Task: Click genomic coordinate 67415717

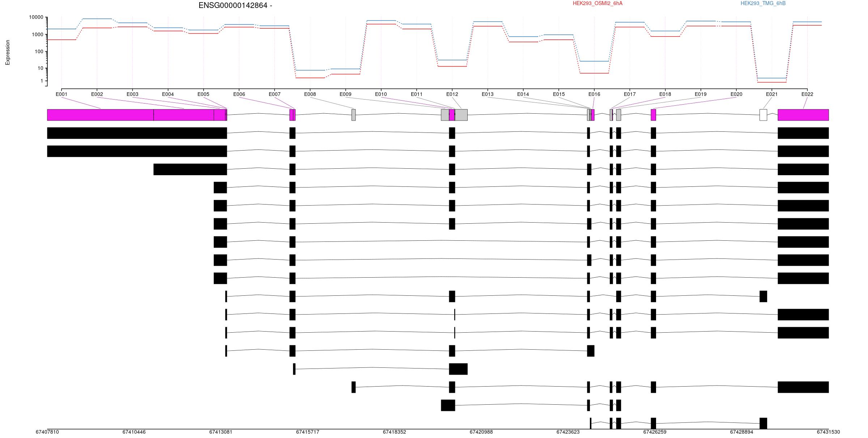Action: coord(308,432)
